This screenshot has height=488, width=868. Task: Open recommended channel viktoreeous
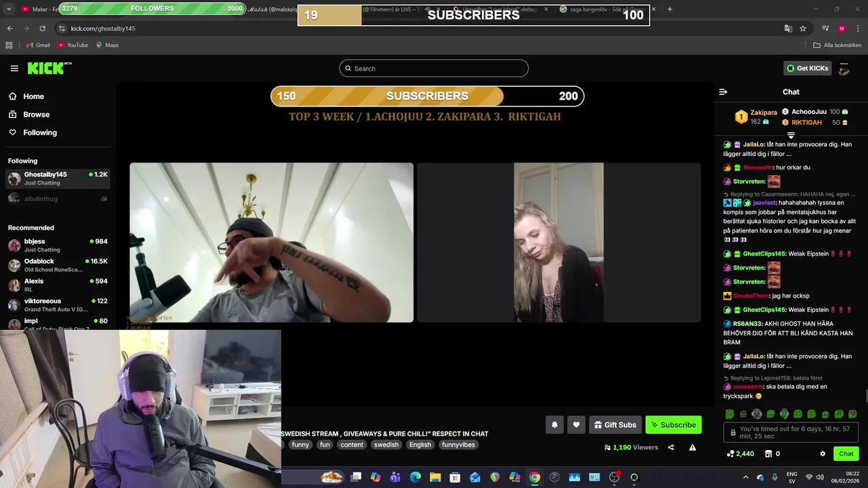(x=58, y=304)
